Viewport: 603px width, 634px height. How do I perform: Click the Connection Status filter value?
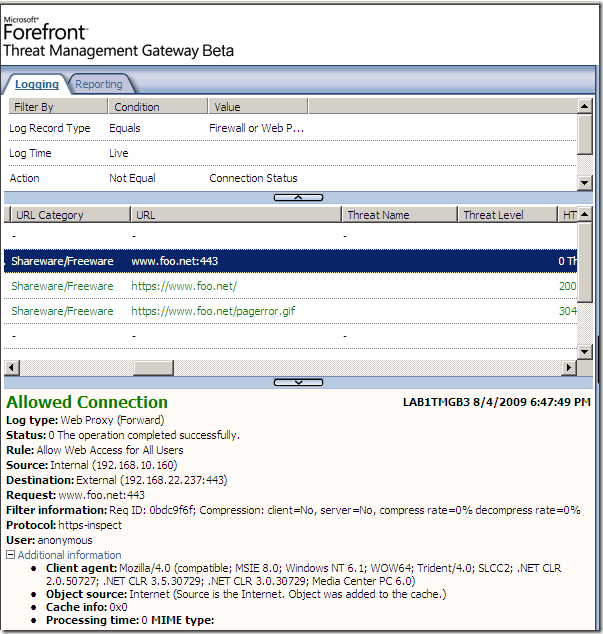point(253,178)
